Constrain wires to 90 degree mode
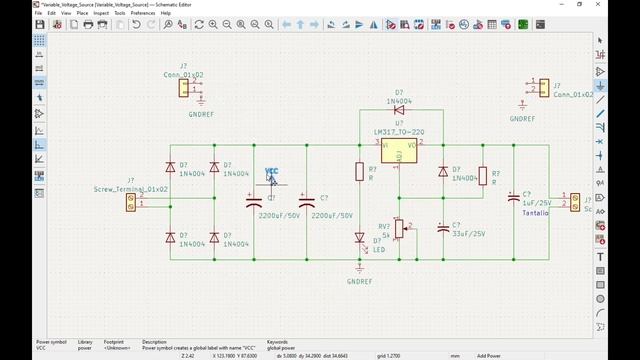640x360 pixels. coord(39,145)
